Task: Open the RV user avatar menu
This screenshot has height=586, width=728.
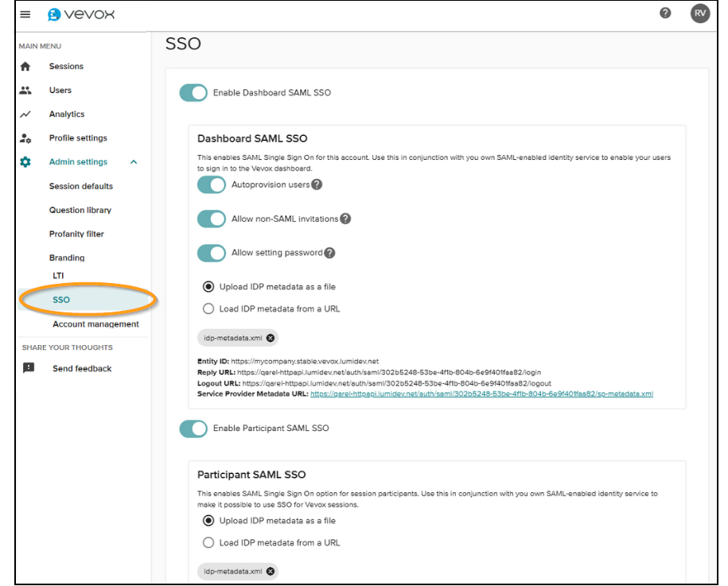Action: coord(699,13)
